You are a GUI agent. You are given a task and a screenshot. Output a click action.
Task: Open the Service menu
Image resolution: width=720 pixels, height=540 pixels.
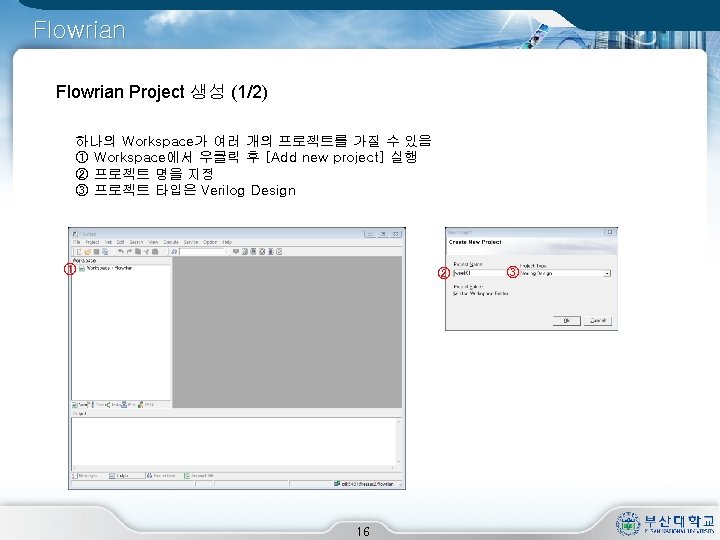click(191, 242)
